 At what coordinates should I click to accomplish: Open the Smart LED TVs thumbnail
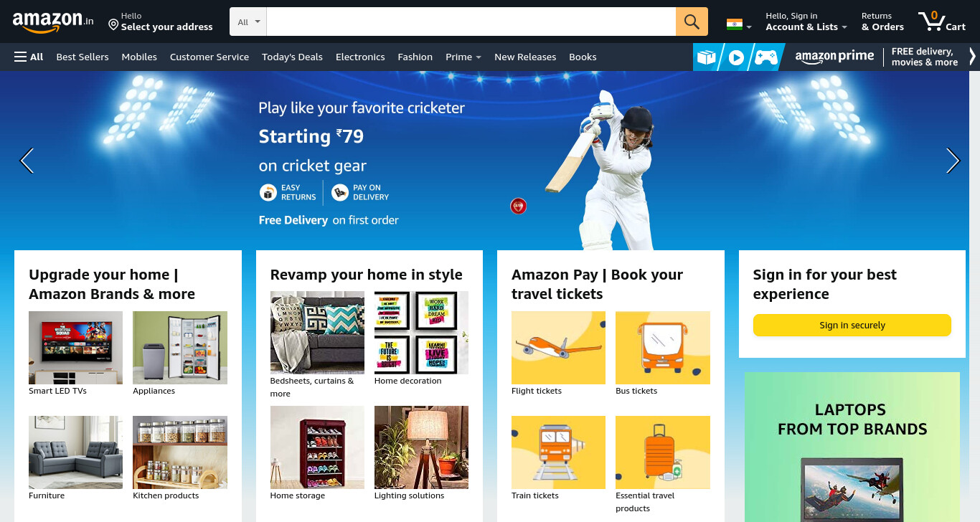click(x=75, y=348)
